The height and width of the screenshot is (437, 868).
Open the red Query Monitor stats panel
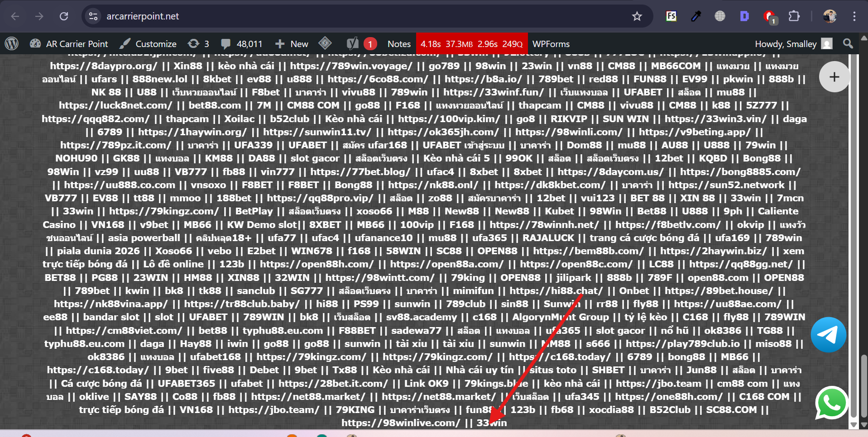(472, 44)
